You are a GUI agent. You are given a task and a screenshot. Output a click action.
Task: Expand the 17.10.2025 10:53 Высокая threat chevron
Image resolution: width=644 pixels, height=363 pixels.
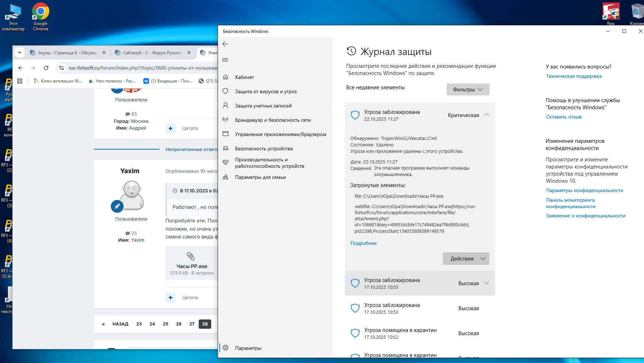[486, 283]
